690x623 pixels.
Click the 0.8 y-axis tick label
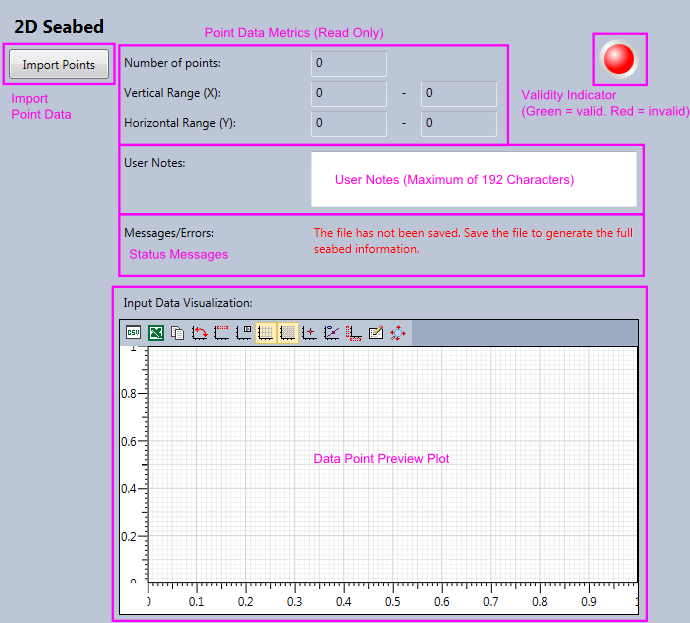coord(129,393)
